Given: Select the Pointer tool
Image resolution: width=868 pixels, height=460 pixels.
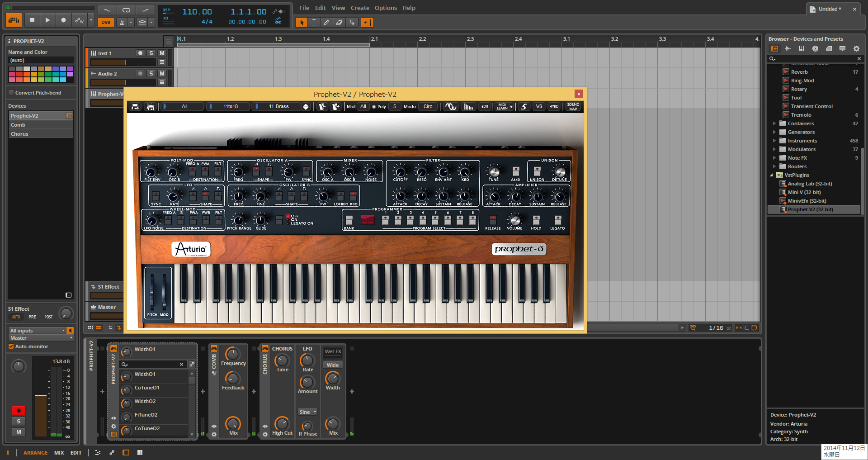Looking at the screenshot, I should (x=301, y=22).
